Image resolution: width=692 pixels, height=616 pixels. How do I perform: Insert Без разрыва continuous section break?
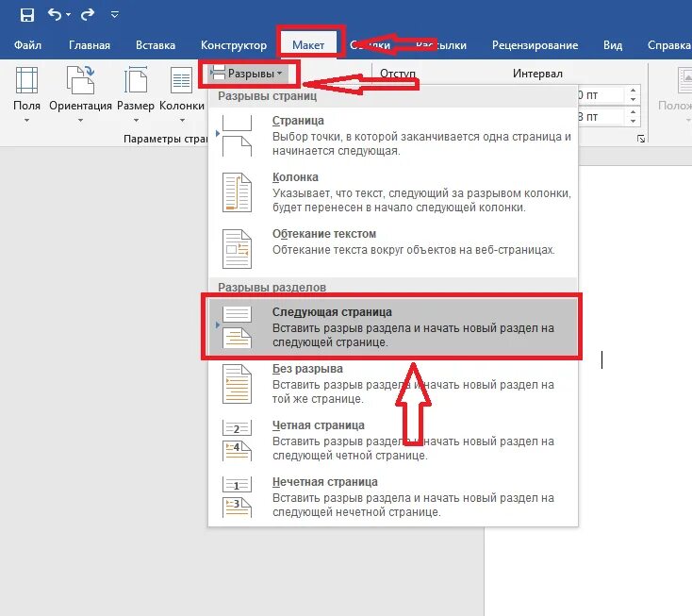393,383
